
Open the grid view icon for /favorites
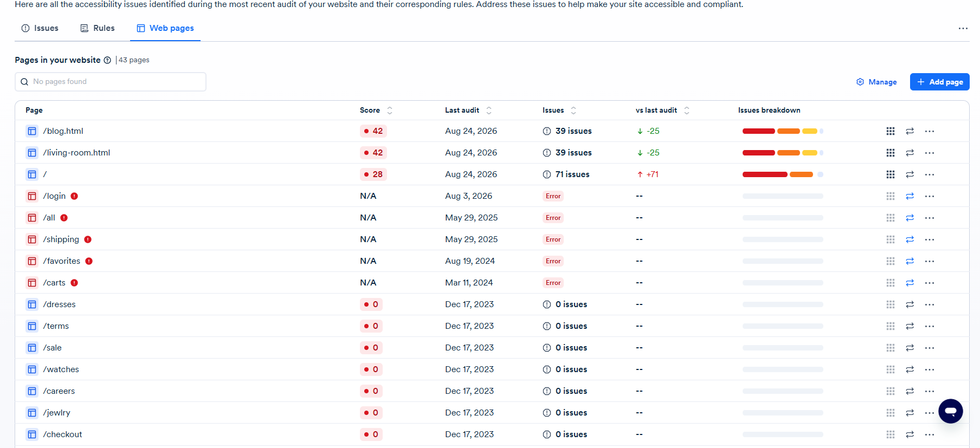pos(890,261)
